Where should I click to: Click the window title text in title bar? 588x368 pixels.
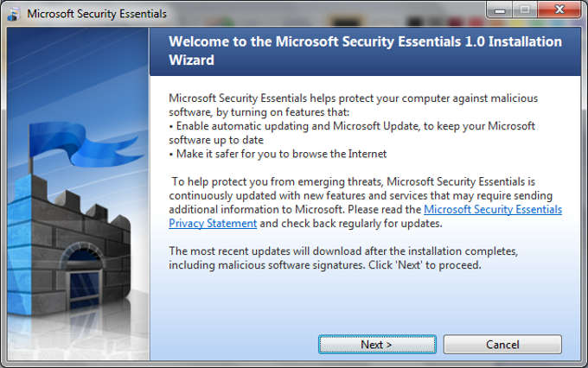tap(97, 14)
